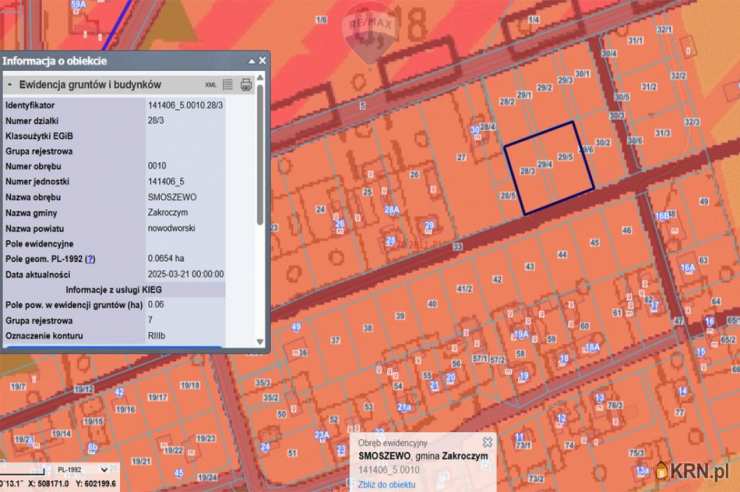This screenshot has width=740, height=492.
Task: Close the Obręb ewidencyjny popup
Action: coord(487,442)
